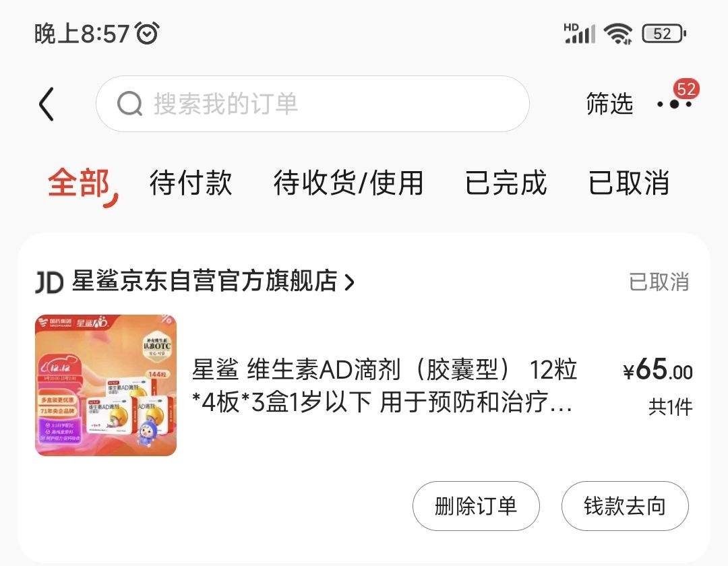Tap the alarm clock status icon
Screen dimensions: 728x566
(147, 33)
